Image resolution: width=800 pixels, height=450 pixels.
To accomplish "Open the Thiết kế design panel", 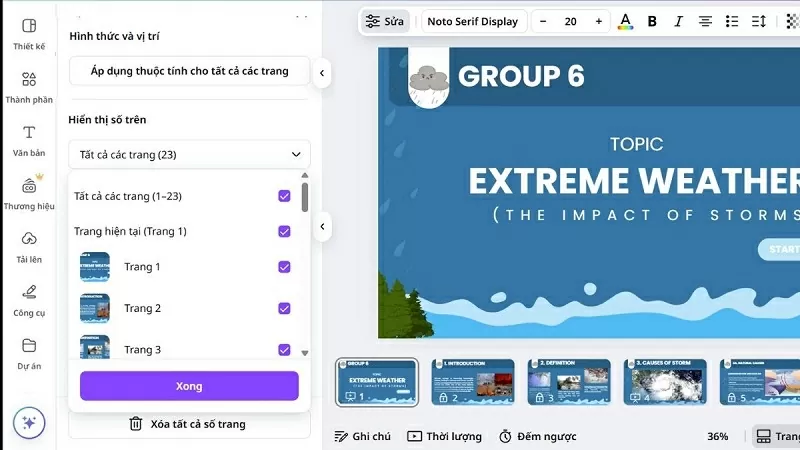I will (29, 33).
